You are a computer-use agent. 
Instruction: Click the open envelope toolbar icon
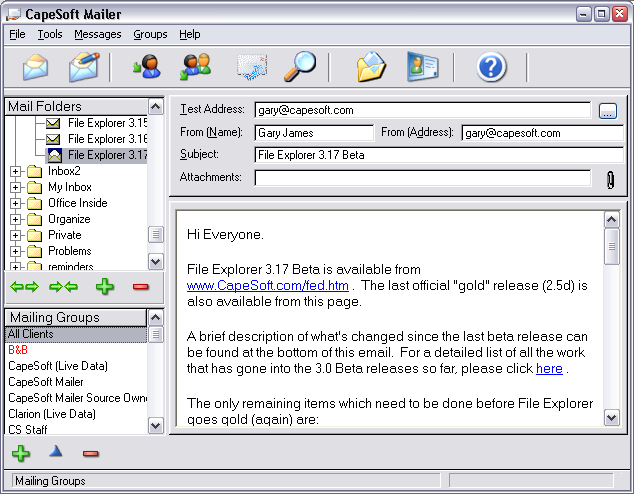point(36,67)
